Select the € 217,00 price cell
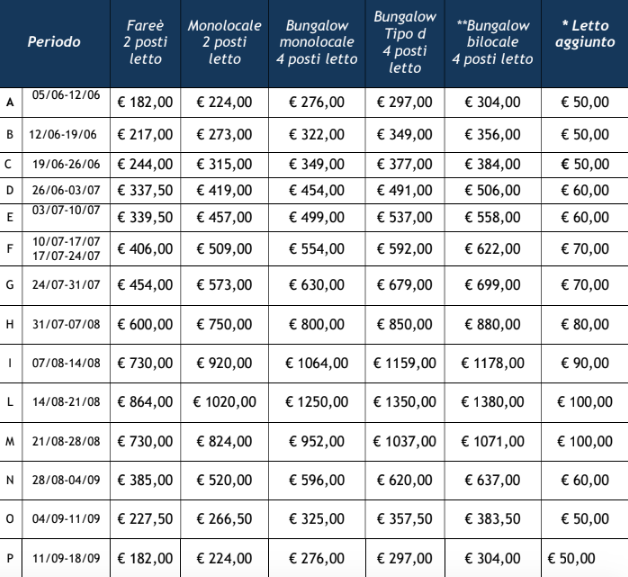Image resolution: width=628 pixels, height=577 pixels. [145, 135]
